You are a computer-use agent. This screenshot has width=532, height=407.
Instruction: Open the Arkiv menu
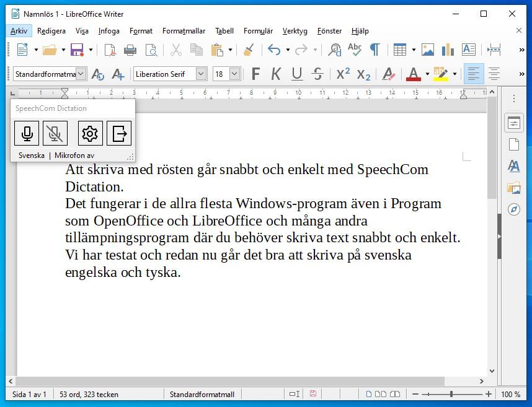[19, 31]
